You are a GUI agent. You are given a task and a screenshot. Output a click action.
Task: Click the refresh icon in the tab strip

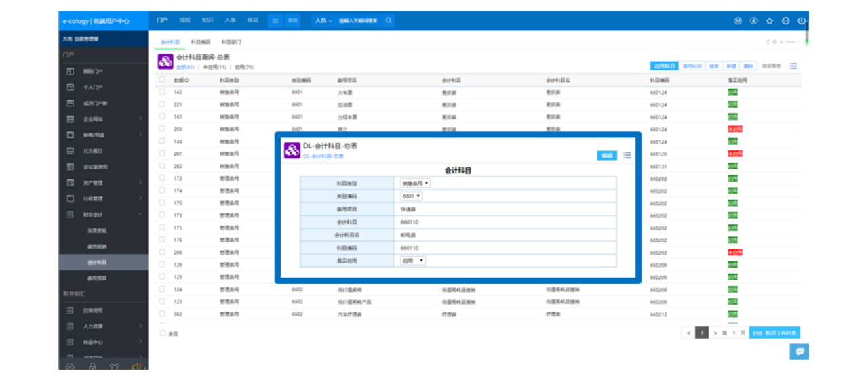(768, 42)
